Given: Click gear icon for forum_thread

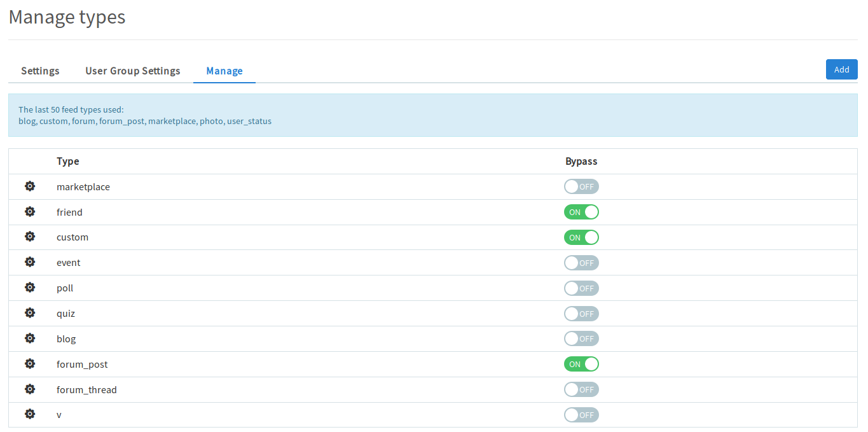Looking at the screenshot, I should point(30,389).
